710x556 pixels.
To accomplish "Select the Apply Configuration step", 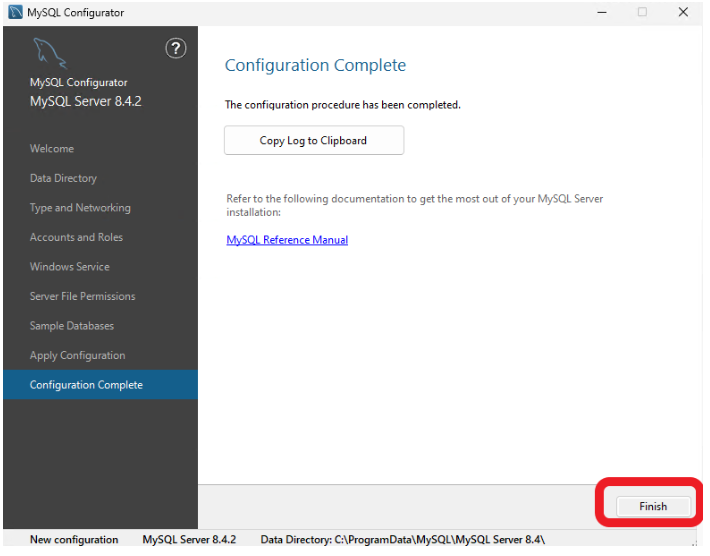I will pos(78,355).
